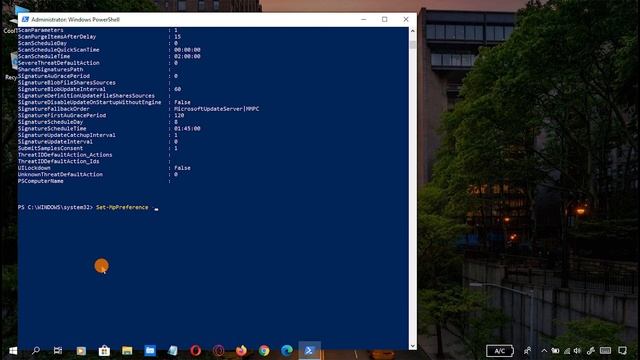Launch Firefox from the taskbar
The height and width of the screenshot is (360, 640).
coord(241,351)
